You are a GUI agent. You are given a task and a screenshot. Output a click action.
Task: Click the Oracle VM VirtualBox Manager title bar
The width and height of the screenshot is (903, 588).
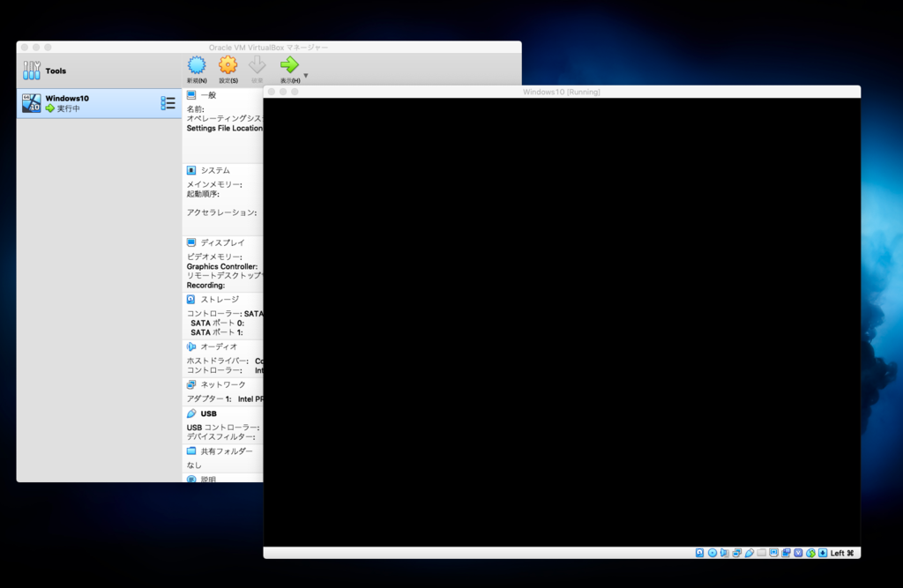point(269,48)
